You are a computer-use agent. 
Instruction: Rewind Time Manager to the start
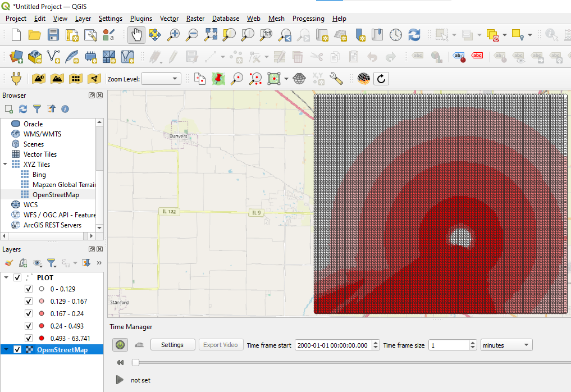(120, 362)
